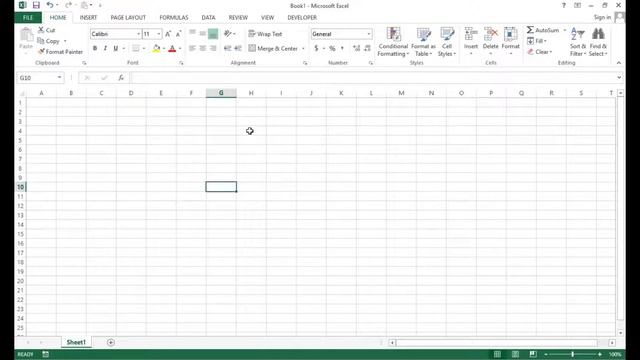Align text to the left
Screen dimensions: 640x360
pyautogui.click(x=192, y=49)
